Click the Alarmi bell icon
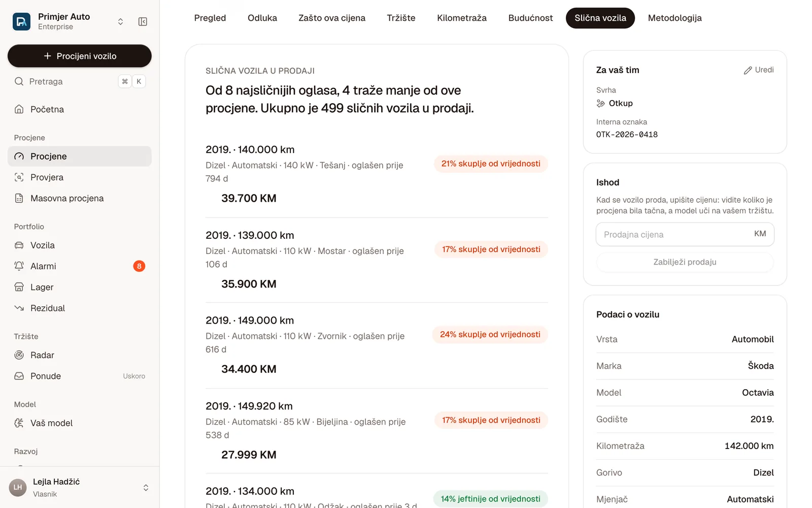Viewport: 812px width, 508px height. tap(19, 266)
